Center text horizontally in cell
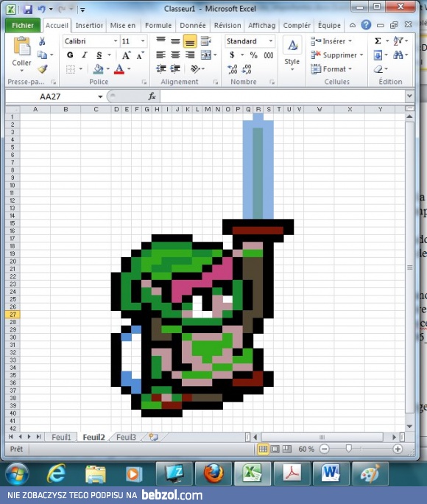427x504 pixels. (175, 55)
